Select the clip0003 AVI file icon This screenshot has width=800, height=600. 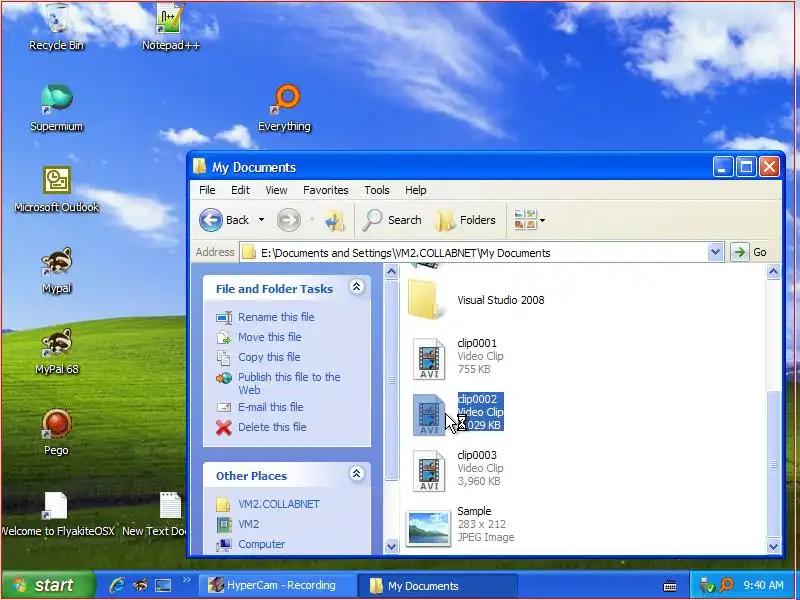click(429, 471)
